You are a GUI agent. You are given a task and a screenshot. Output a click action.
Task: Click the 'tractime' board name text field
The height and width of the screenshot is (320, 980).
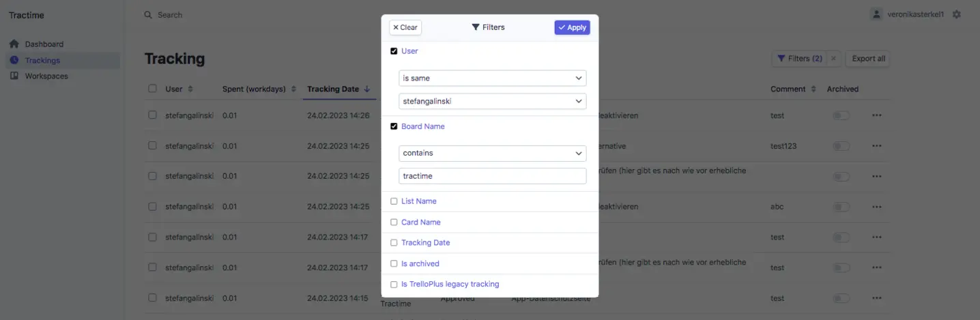tap(492, 176)
